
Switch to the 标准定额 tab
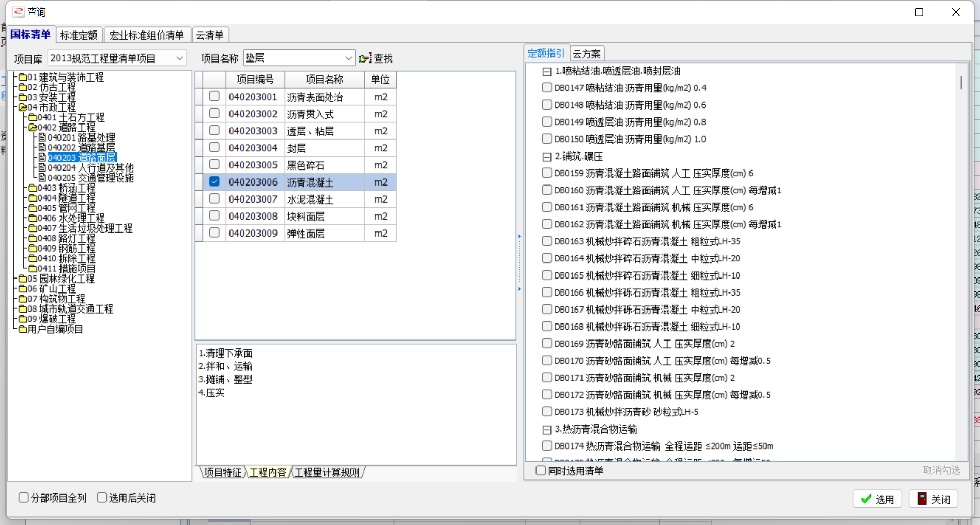[x=79, y=35]
